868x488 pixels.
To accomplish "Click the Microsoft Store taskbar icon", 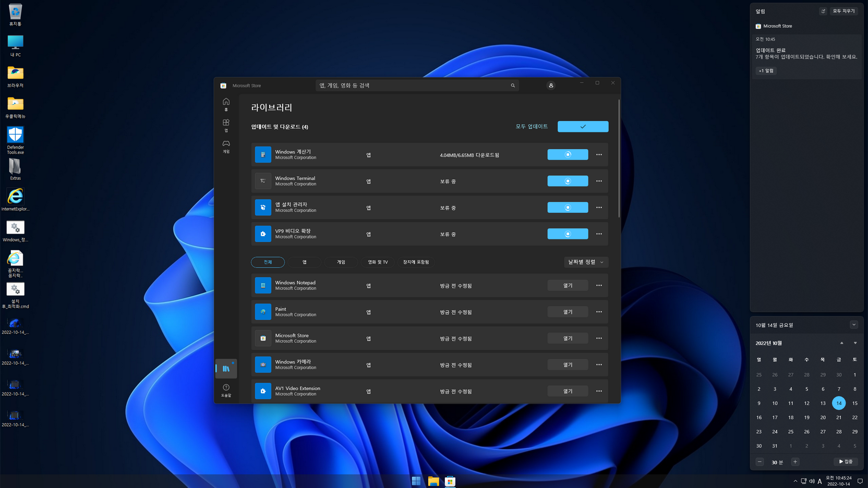I will click(x=450, y=481).
